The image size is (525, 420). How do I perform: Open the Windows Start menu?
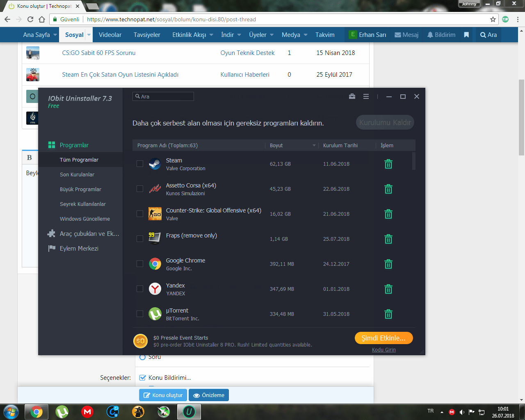[x=11, y=411]
